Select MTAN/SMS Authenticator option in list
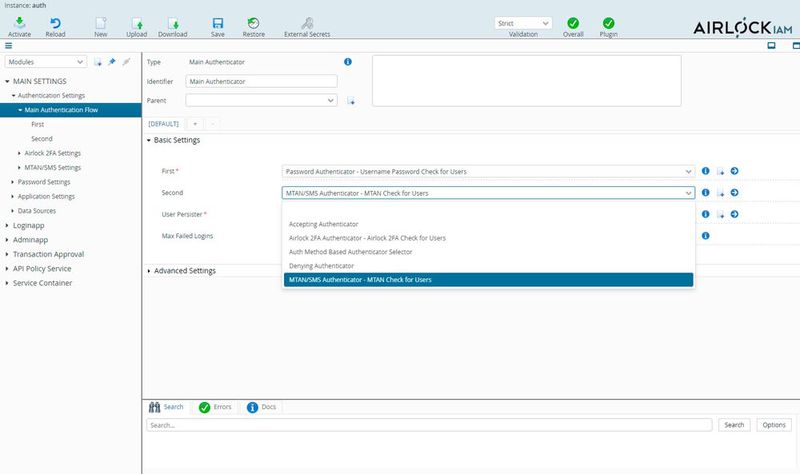This screenshot has height=474, width=800. [488, 280]
